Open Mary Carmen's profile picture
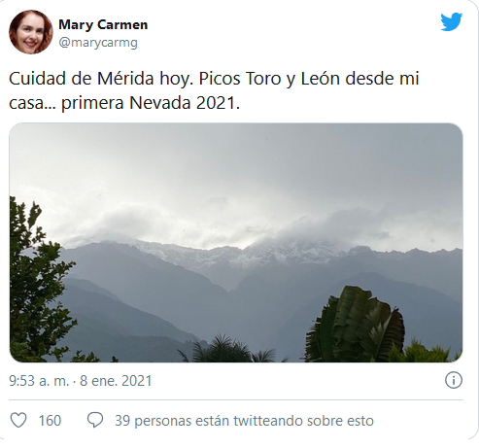Image resolution: width=479 pixels, height=448 pixels. [31, 32]
